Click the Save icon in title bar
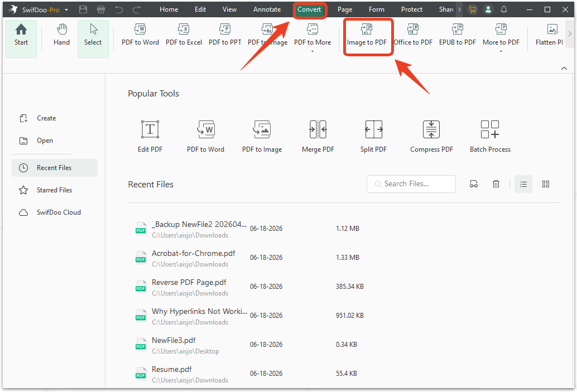 (83, 9)
